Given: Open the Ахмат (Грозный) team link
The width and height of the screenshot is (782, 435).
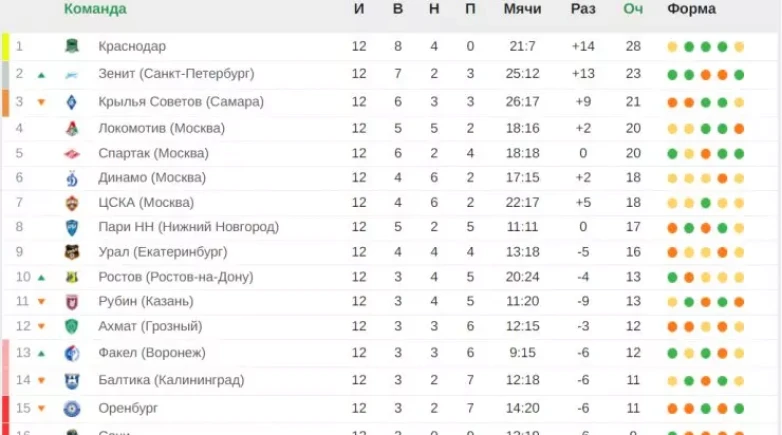Looking at the screenshot, I should (x=150, y=327).
